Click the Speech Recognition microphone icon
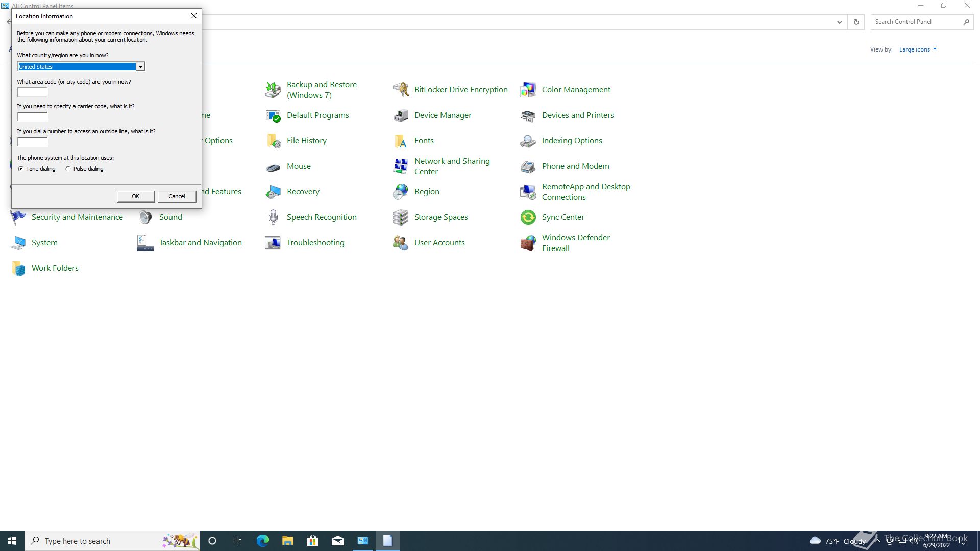The height and width of the screenshot is (551, 980). coord(273,217)
